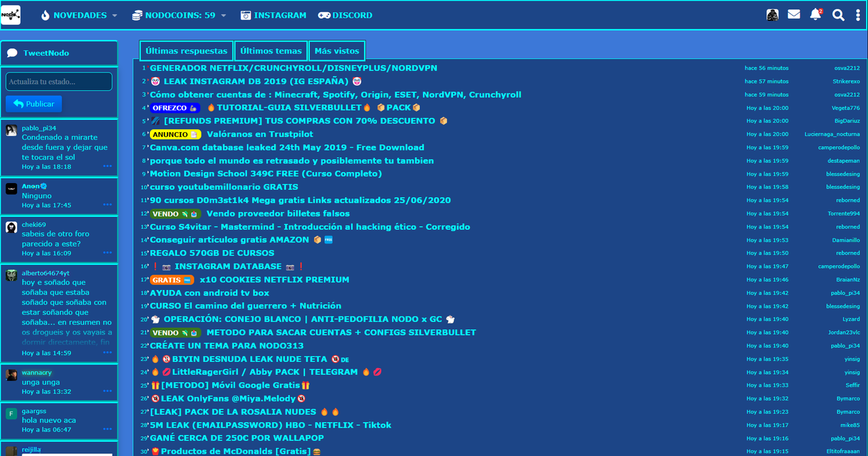Expand the Novedades dropdown arrow
This screenshot has height=456, width=868.
(115, 16)
